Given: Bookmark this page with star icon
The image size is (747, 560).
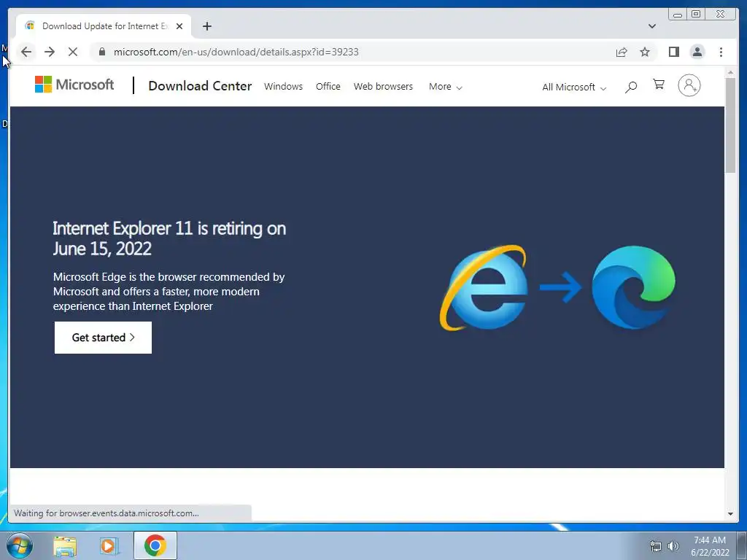Looking at the screenshot, I should 645,52.
